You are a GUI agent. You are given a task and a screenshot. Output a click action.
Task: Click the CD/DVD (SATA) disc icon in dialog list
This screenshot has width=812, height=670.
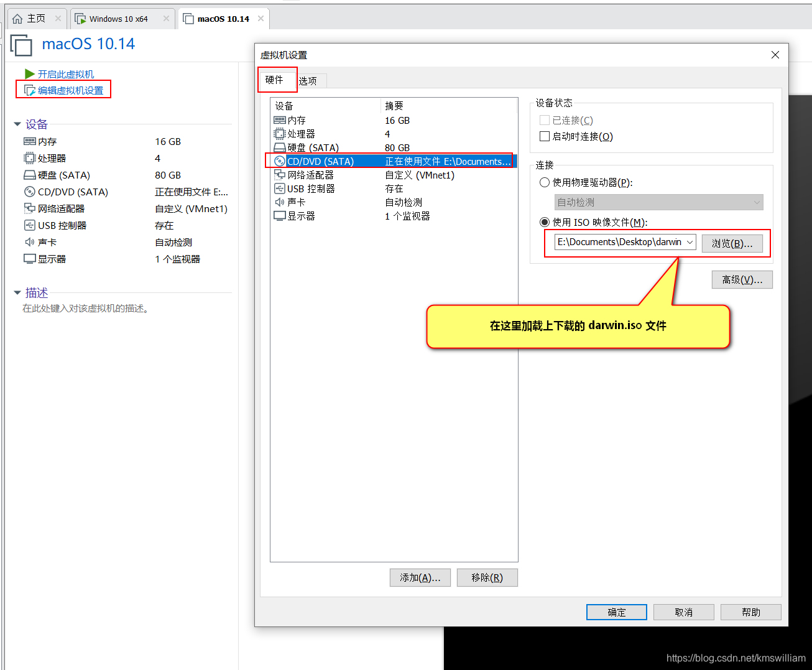pyautogui.click(x=280, y=161)
